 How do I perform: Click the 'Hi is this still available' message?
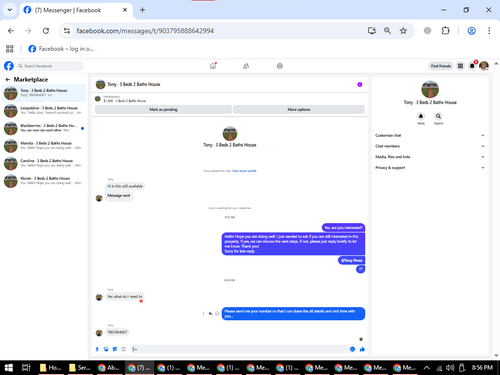click(x=125, y=186)
